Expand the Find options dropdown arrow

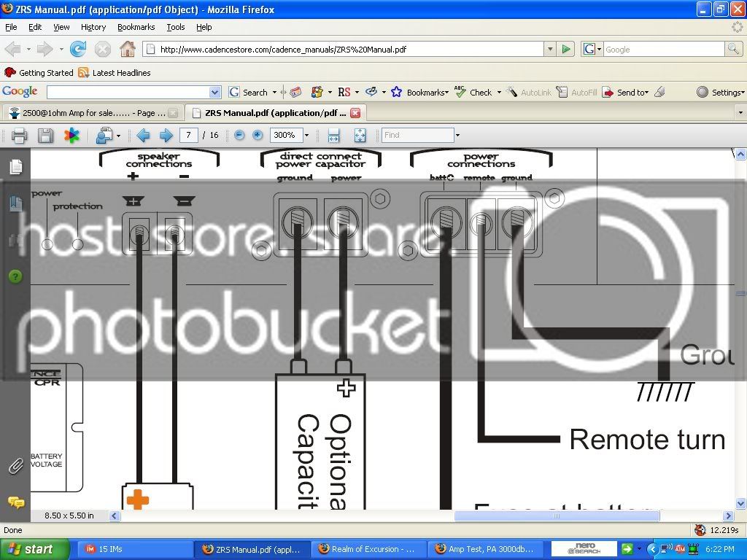click(457, 135)
